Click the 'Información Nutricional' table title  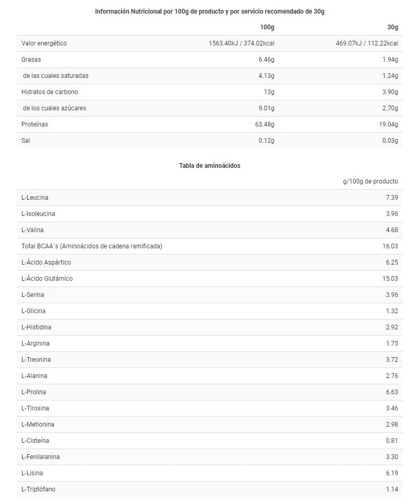pos(209,12)
